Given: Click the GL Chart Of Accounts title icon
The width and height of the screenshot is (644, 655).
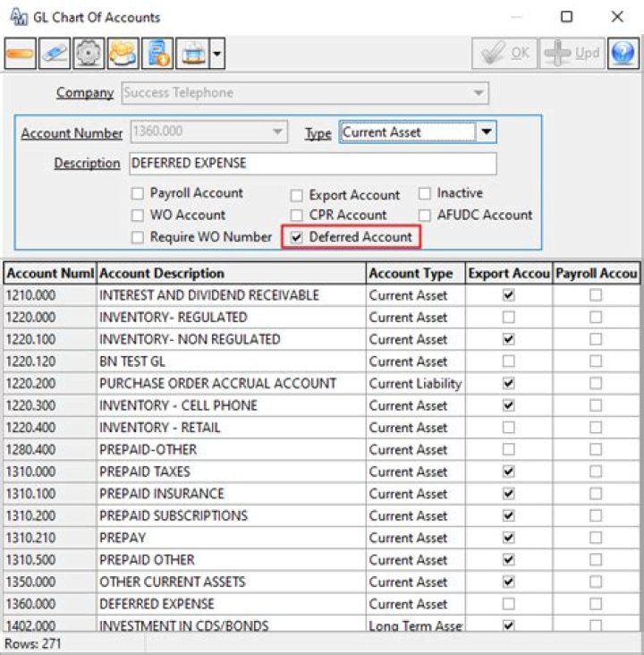Looking at the screenshot, I should click(x=19, y=17).
